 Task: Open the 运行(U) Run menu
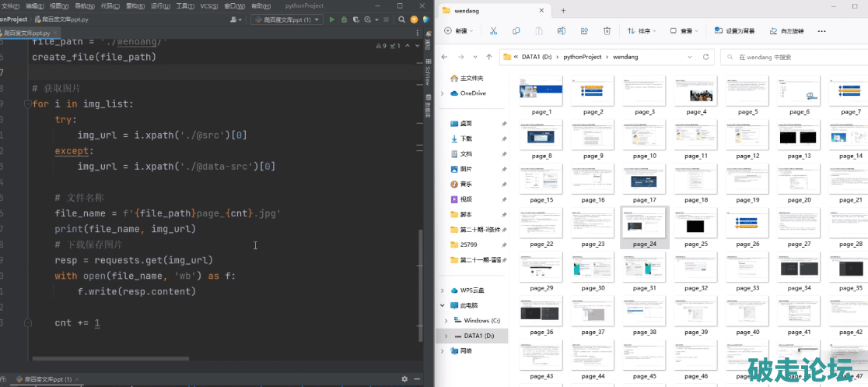pos(160,5)
